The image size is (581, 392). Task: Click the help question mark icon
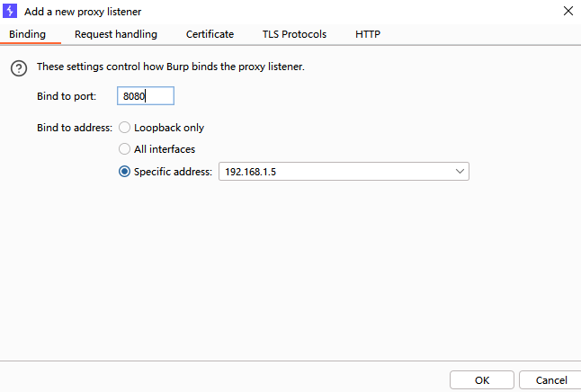(x=19, y=68)
